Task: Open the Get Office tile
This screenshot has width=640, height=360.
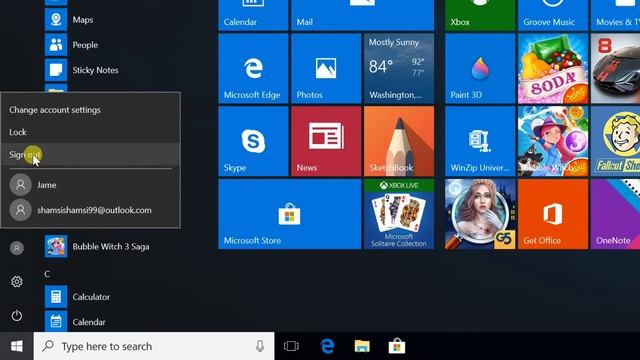Action: [x=553, y=214]
